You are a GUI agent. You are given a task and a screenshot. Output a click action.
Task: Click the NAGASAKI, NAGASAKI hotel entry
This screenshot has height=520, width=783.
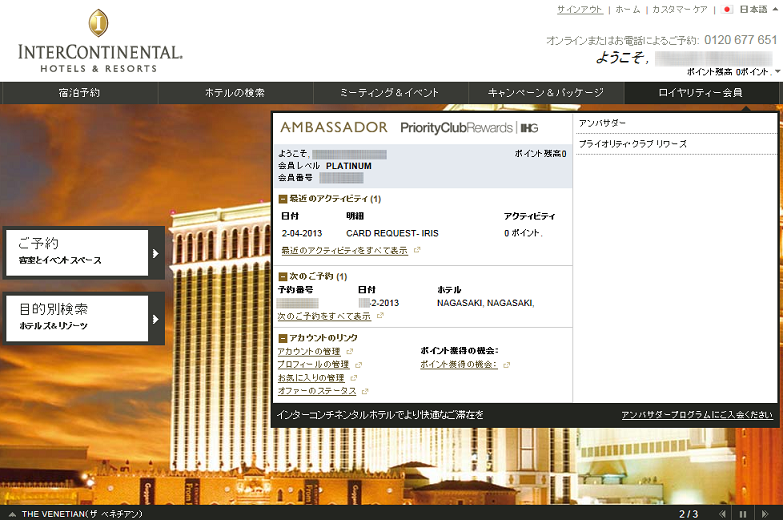[485, 303]
